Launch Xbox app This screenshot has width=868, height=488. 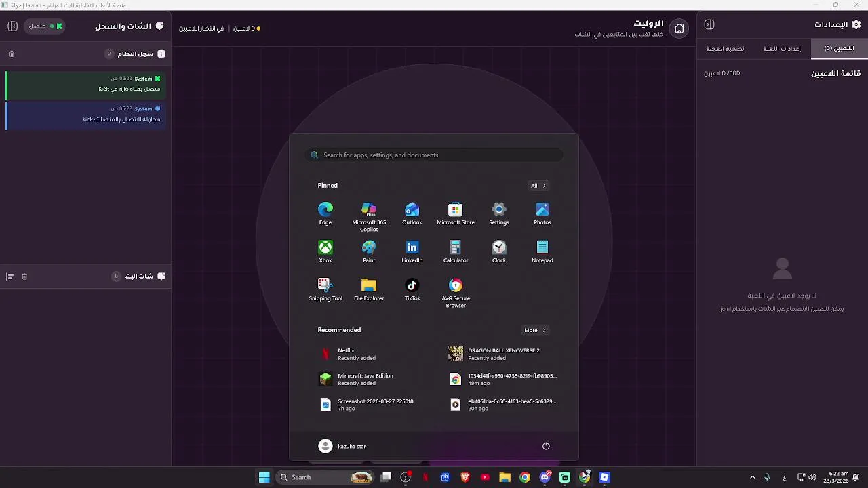coord(325,251)
